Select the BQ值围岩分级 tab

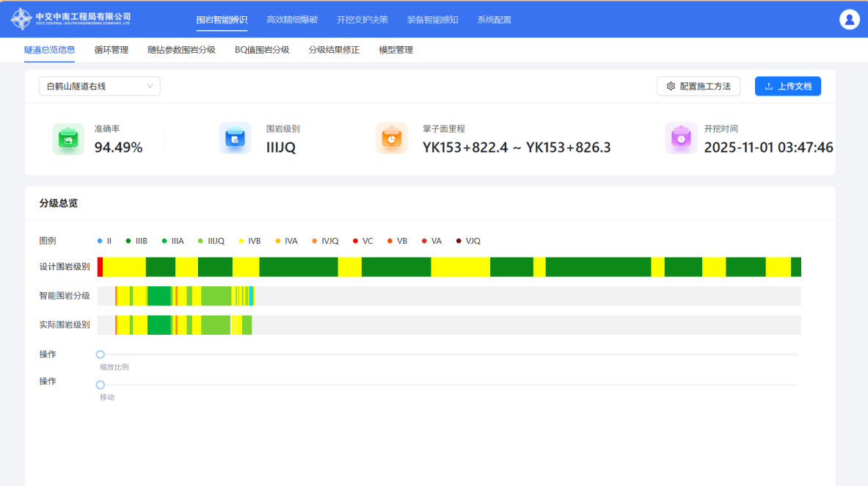click(x=262, y=50)
